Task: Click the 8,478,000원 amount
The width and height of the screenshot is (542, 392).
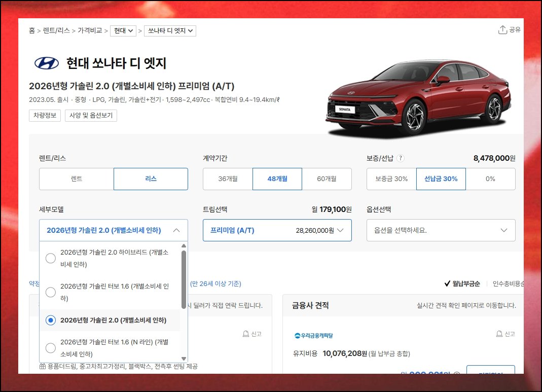Action: pos(494,158)
